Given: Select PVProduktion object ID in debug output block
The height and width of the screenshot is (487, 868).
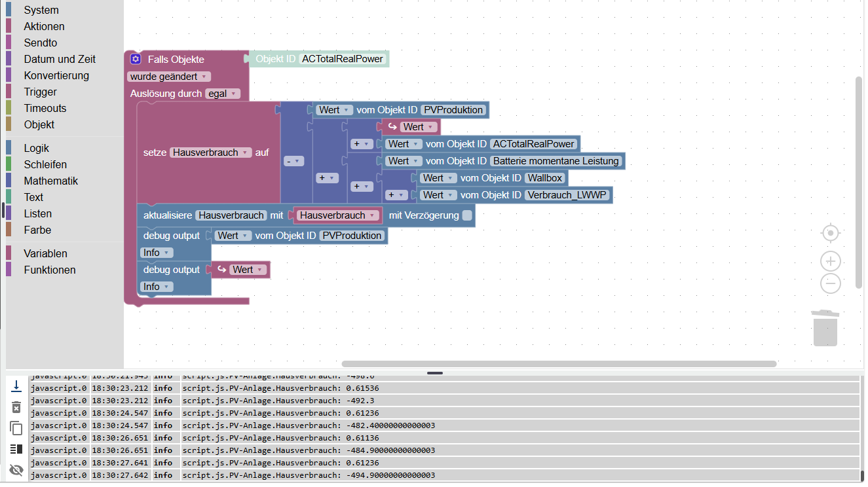Looking at the screenshot, I should coord(352,236).
